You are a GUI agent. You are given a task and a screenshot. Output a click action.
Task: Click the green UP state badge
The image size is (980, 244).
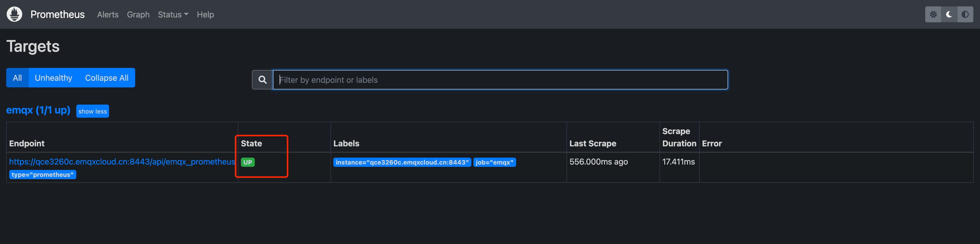point(248,162)
